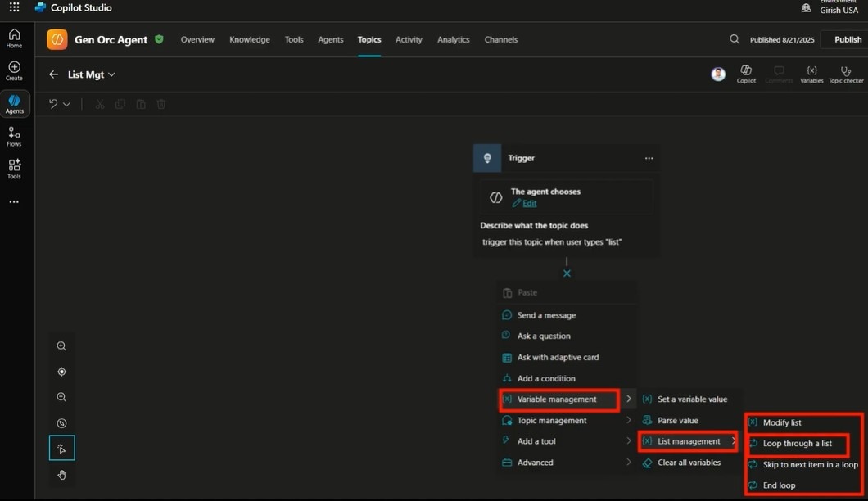Expand the undo dropdown arrow
Viewport: 868px width, 501px height.
pyautogui.click(x=67, y=105)
